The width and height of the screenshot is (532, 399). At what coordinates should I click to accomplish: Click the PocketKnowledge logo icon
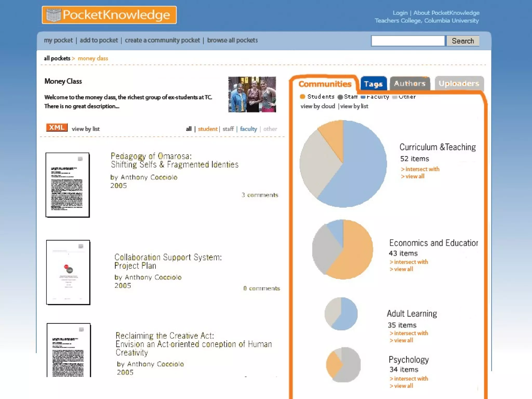click(x=53, y=15)
